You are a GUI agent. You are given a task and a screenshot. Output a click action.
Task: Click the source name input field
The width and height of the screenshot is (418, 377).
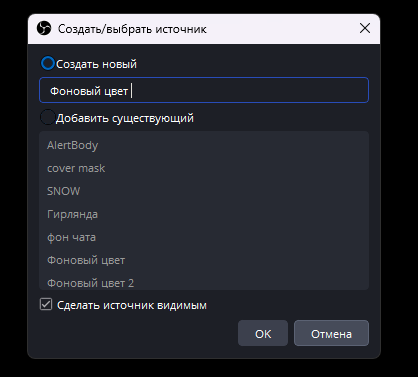tap(204, 90)
